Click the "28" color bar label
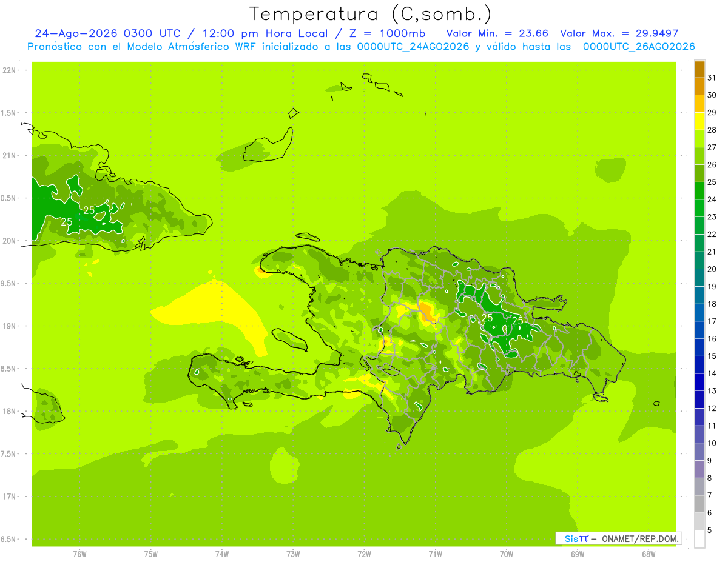This screenshot has height=562, width=728. 712,130
